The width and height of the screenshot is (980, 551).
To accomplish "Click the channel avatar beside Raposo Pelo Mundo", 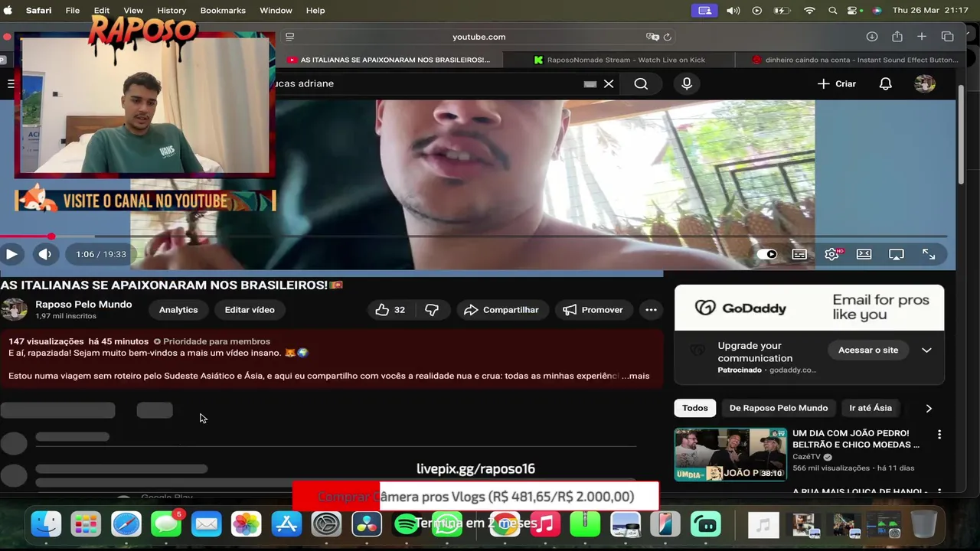I will tap(15, 309).
